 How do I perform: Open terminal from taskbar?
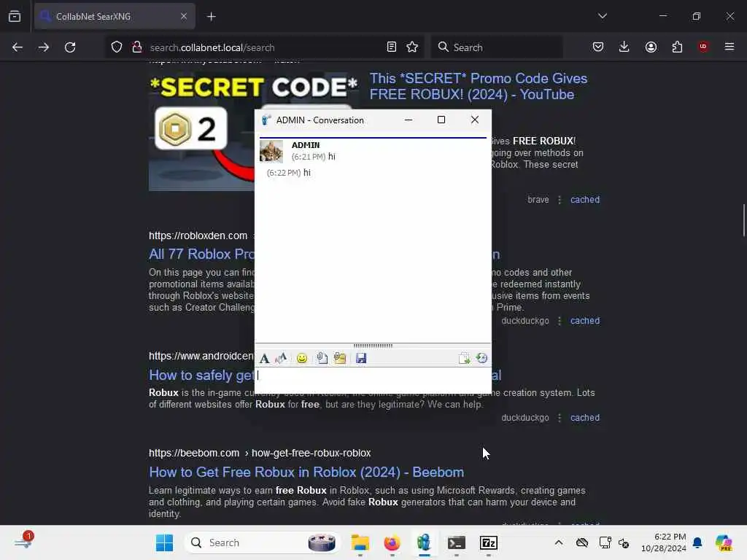[457, 542]
